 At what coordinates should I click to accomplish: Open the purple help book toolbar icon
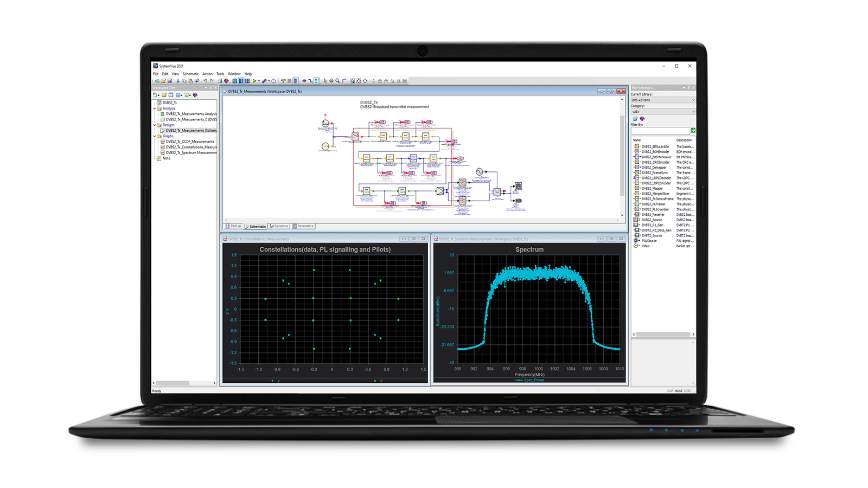pos(226,81)
